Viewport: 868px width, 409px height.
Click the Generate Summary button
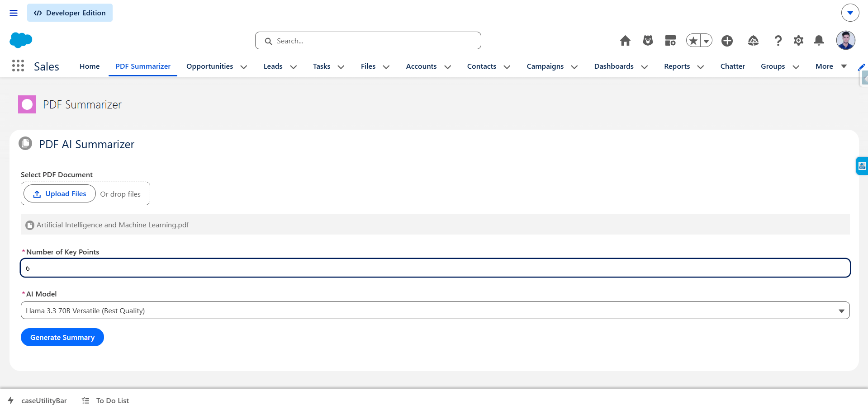[62, 337]
